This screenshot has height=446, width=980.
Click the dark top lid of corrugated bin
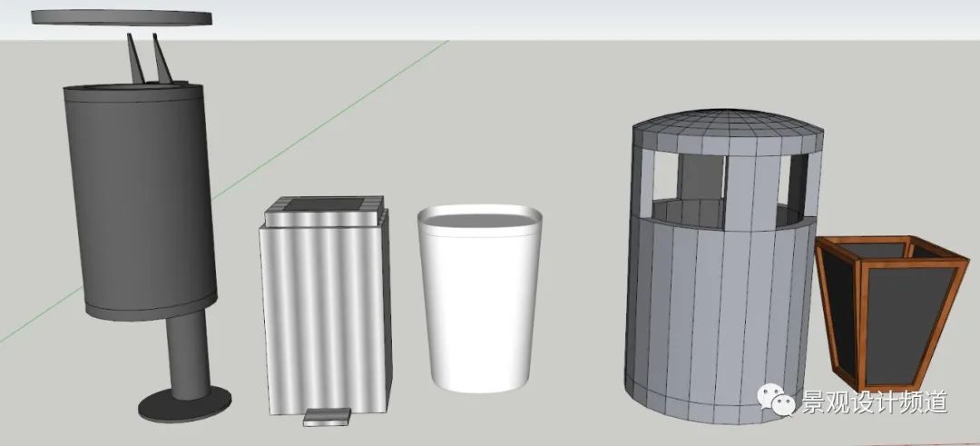tap(325, 205)
